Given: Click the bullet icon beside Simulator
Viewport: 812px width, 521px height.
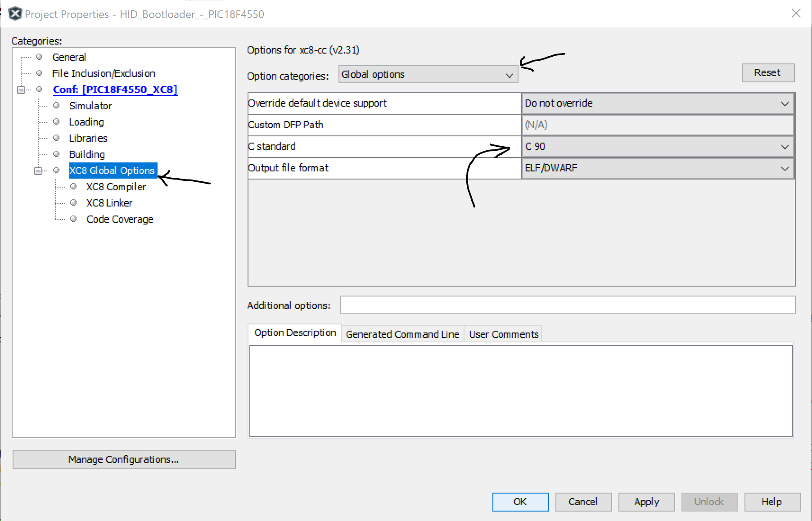Looking at the screenshot, I should click(56, 106).
